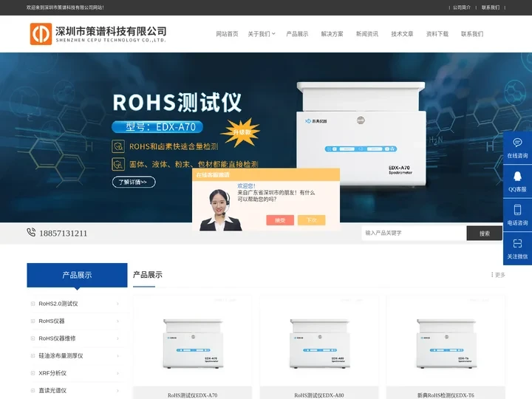Click the plus icon beside RoHS仪器维修
The height and width of the screenshot is (399, 532).
point(33,338)
